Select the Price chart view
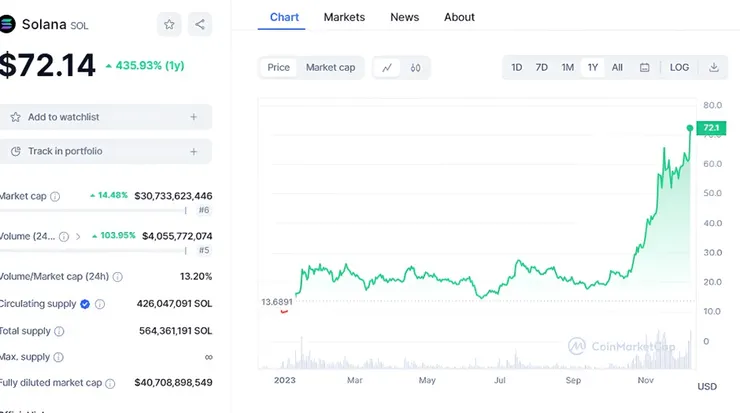Screen dimensions: 740x413 coord(279,68)
